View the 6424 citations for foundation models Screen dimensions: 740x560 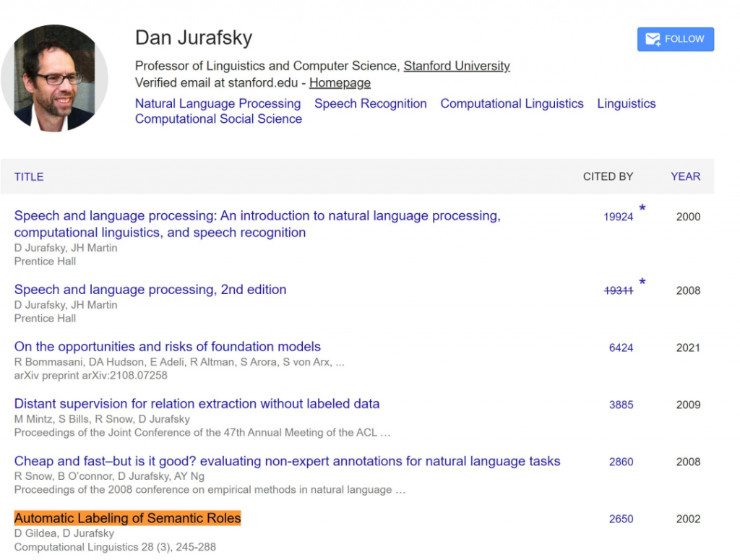[x=621, y=348]
